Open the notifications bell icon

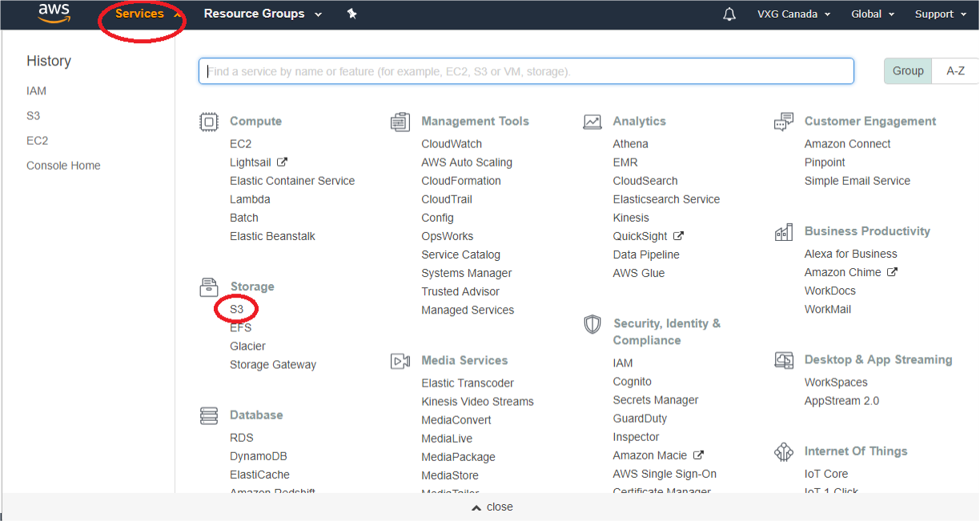tap(729, 14)
